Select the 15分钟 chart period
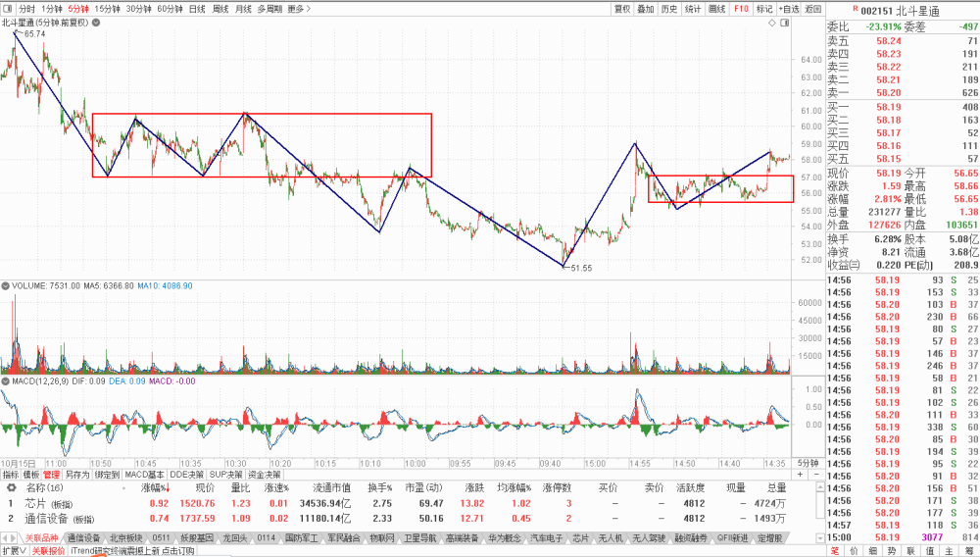Image resolution: width=980 pixels, height=557 pixels. click(x=107, y=9)
